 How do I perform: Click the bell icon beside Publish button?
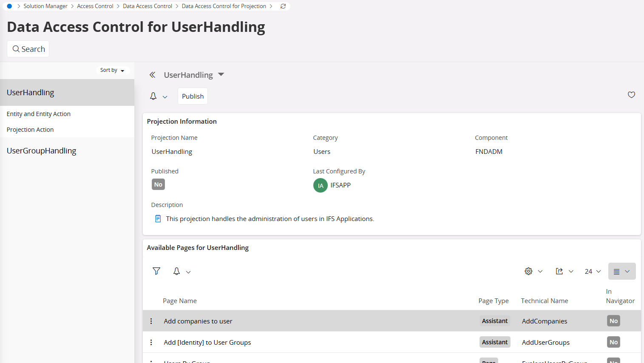coord(153,96)
